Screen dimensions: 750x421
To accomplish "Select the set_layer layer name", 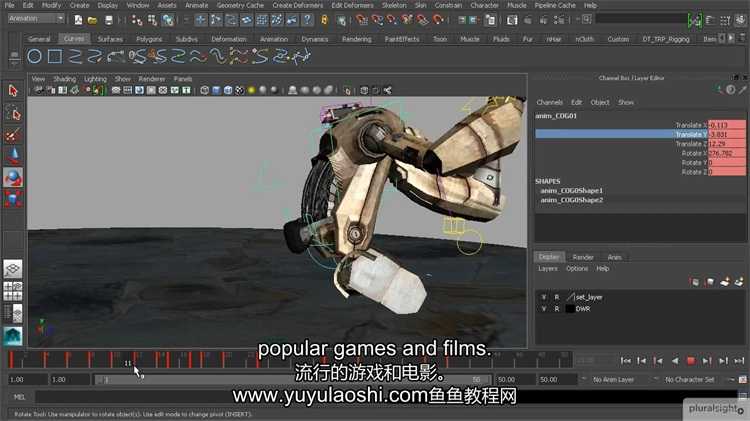I will pyautogui.click(x=589, y=297).
